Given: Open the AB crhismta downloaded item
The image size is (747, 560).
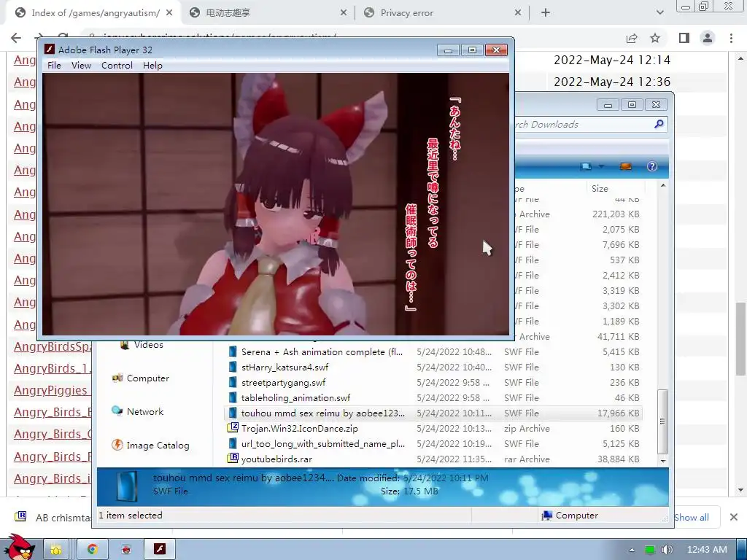Looking at the screenshot, I should pos(53,517).
